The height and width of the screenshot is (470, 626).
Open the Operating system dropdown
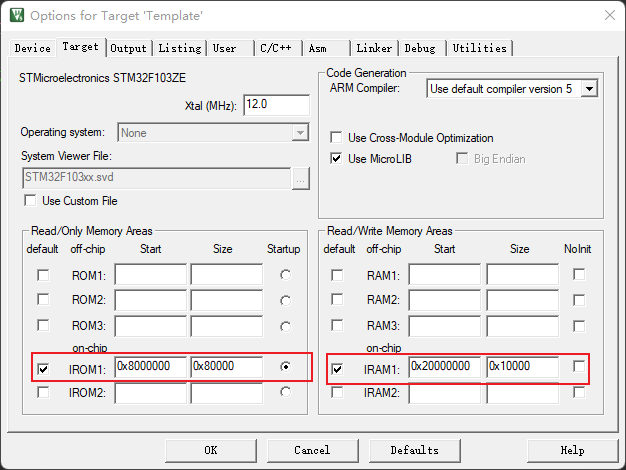(213, 133)
